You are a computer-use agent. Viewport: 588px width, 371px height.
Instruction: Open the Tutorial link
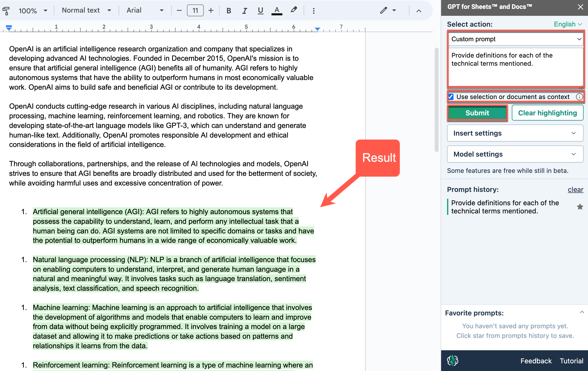571,361
